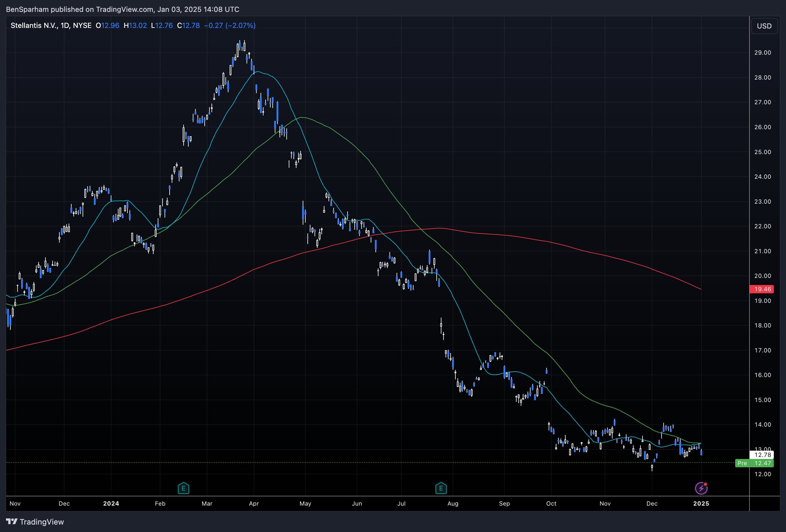The height and width of the screenshot is (532, 786).
Task: Click the Apr month label on axis
Action: point(254,503)
